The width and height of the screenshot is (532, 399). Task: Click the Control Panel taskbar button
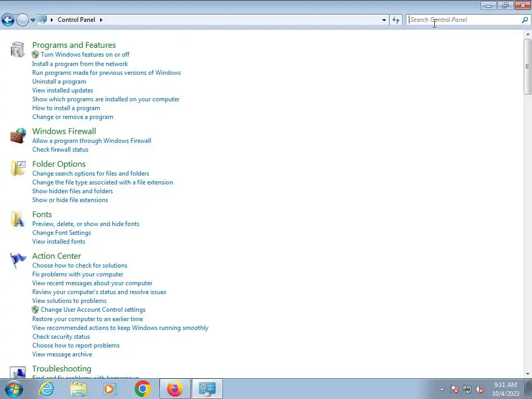(207, 389)
